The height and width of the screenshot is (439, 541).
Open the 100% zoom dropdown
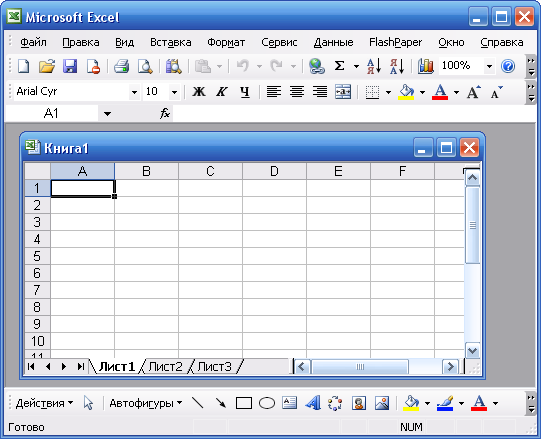click(489, 66)
